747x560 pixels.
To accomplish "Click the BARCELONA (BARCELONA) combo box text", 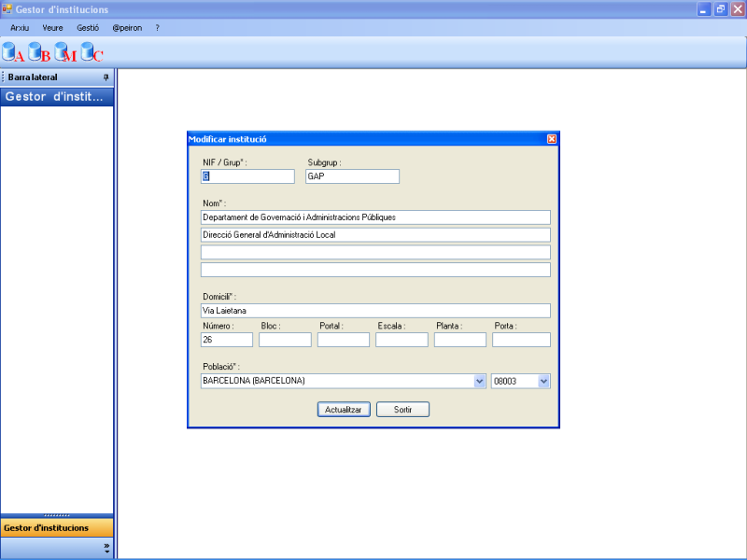I will click(x=253, y=381).
